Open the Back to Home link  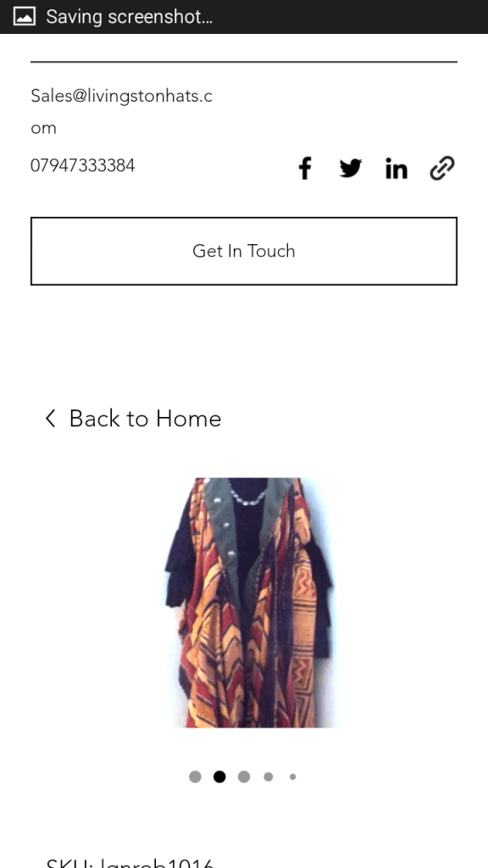(133, 419)
